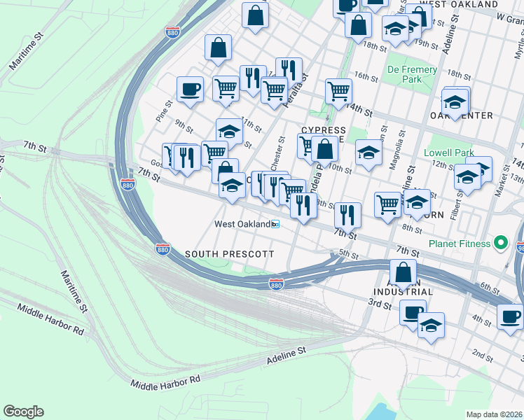Open graduation cap marker below Lowell Park

467,178
